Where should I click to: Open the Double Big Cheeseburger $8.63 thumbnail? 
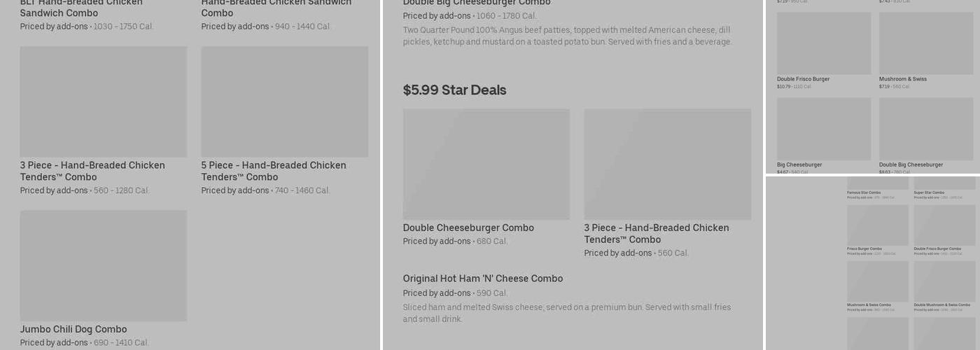(925, 129)
